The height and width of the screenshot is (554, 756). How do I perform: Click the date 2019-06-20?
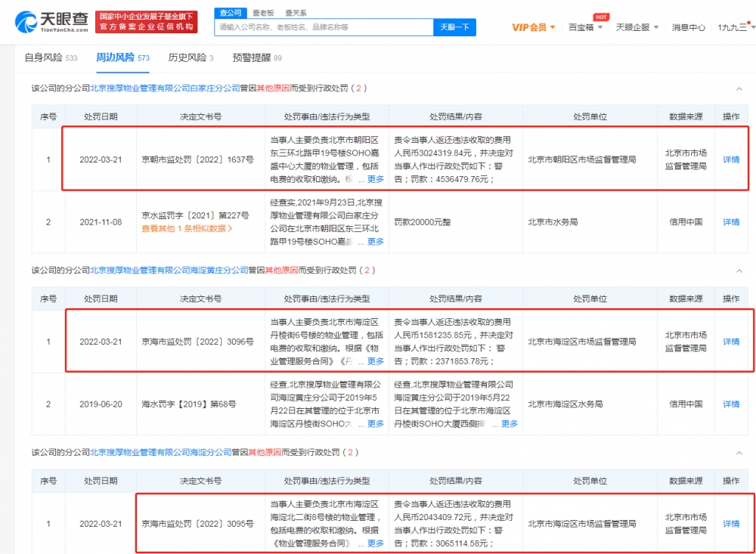click(101, 404)
